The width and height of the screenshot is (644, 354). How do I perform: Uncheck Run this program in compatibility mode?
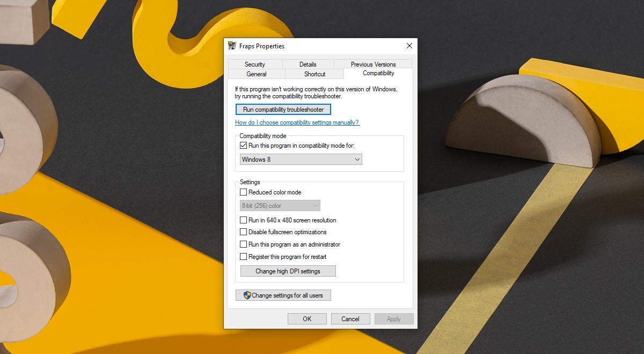coord(243,146)
